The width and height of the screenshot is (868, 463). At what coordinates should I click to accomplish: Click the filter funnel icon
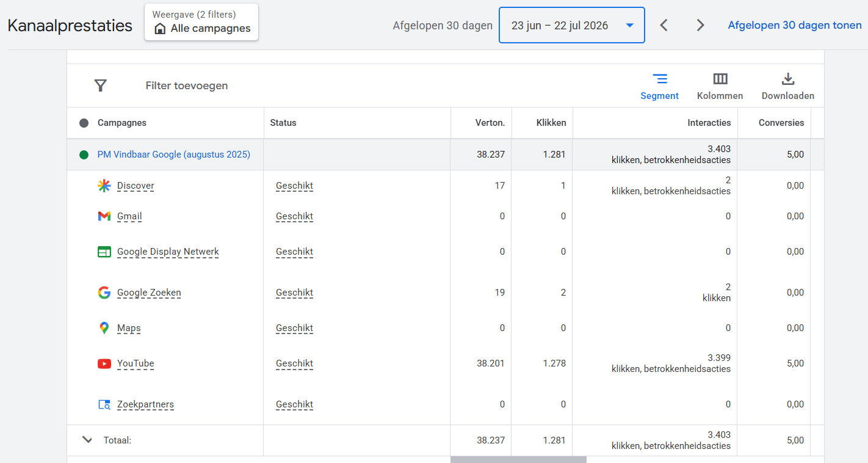pos(101,86)
